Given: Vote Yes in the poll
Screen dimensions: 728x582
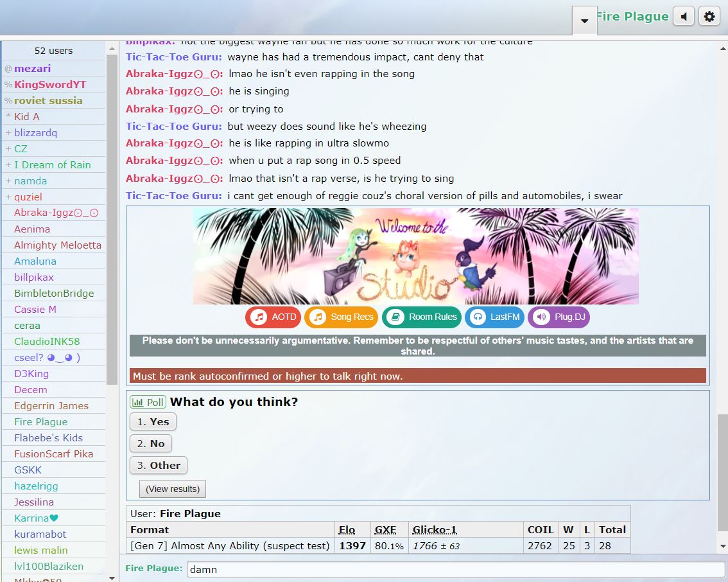Looking at the screenshot, I should [x=153, y=422].
